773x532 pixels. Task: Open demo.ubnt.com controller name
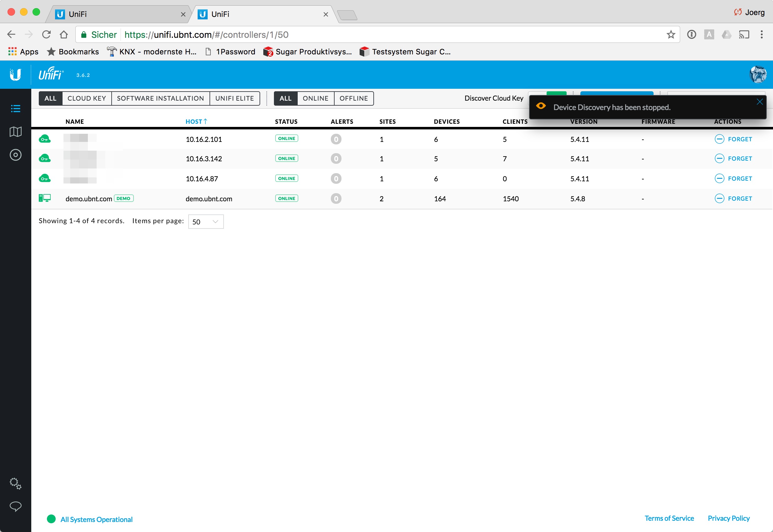coord(89,199)
